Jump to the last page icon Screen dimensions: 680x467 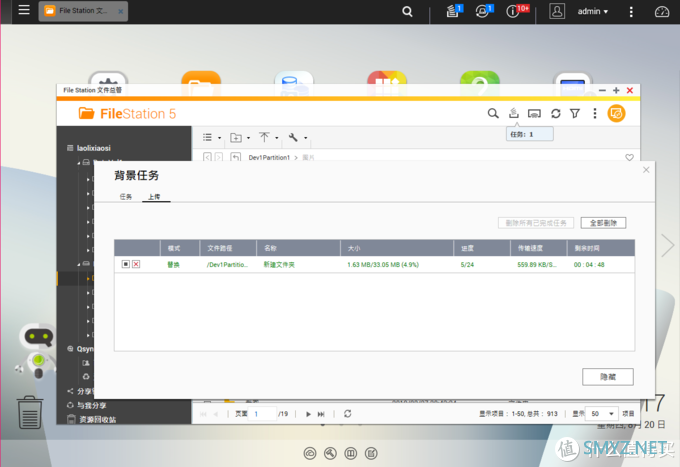tap(321, 414)
